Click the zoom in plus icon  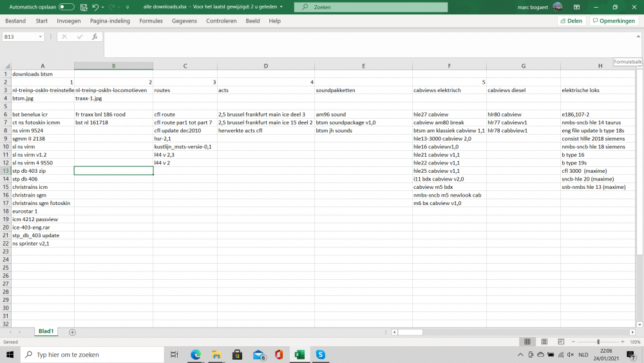click(622, 342)
